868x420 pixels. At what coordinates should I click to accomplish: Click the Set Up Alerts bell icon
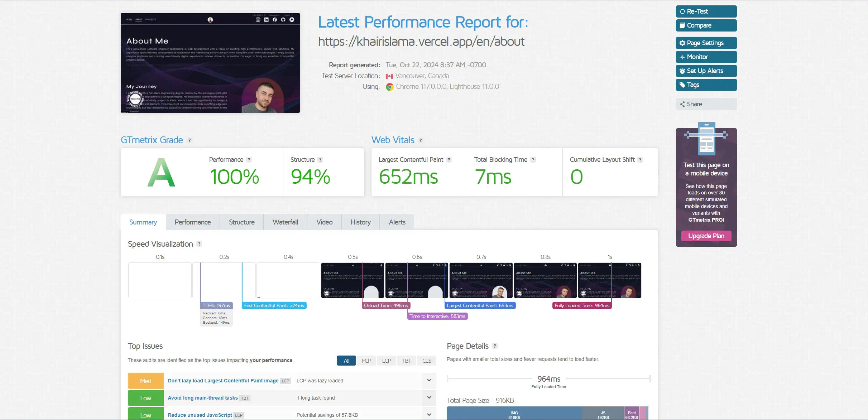coord(682,71)
